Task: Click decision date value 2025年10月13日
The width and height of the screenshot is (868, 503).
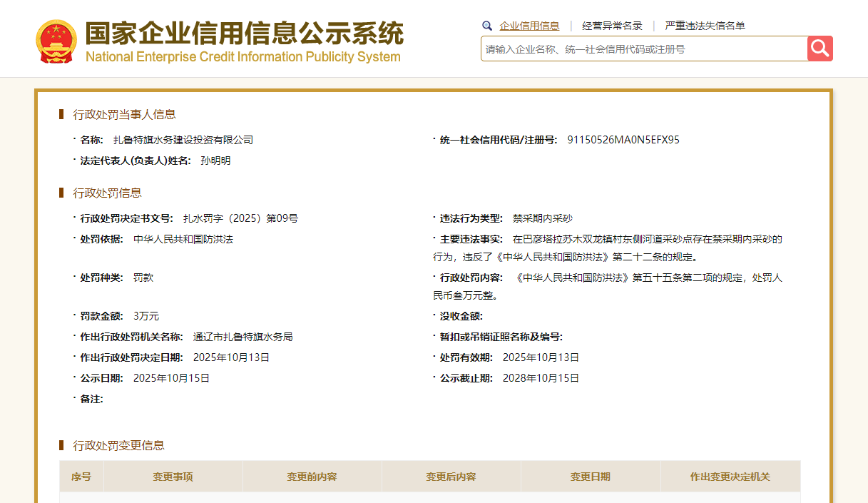Action: coord(231,357)
